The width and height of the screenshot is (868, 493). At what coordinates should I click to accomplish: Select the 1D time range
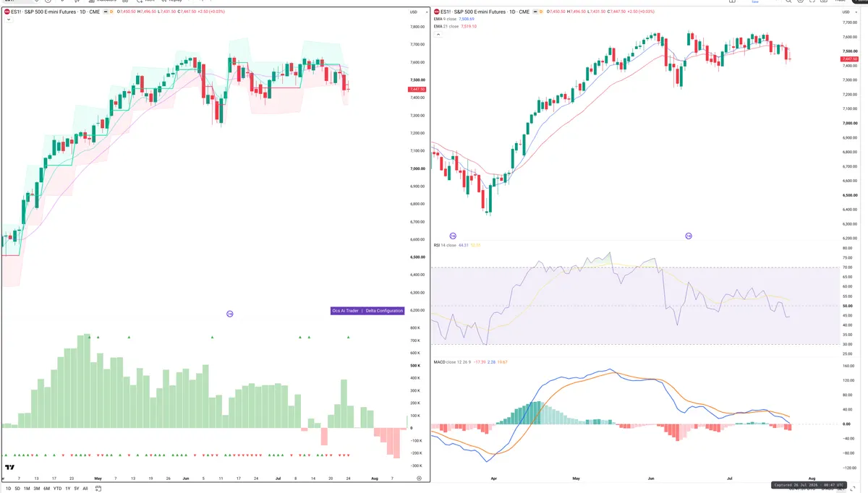click(x=8, y=489)
